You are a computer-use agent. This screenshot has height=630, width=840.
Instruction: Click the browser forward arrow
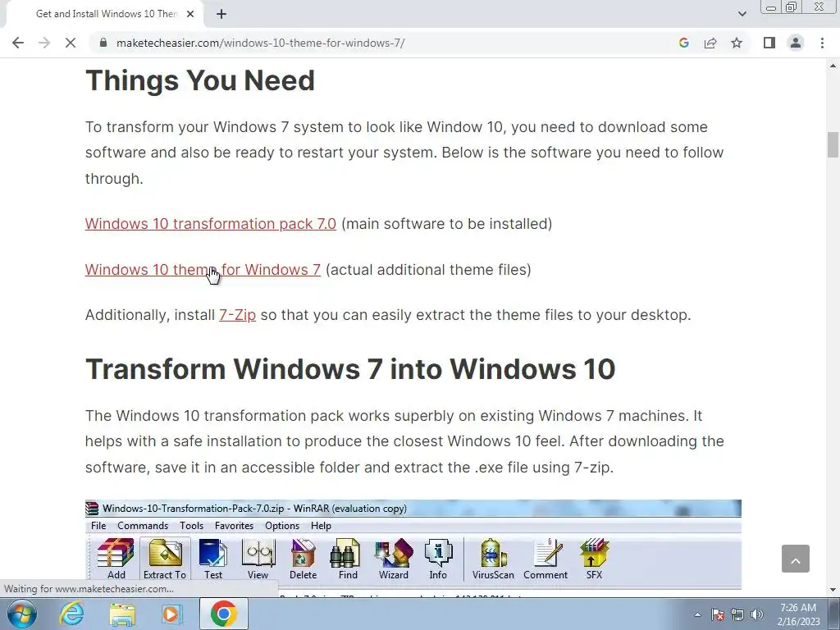point(44,43)
